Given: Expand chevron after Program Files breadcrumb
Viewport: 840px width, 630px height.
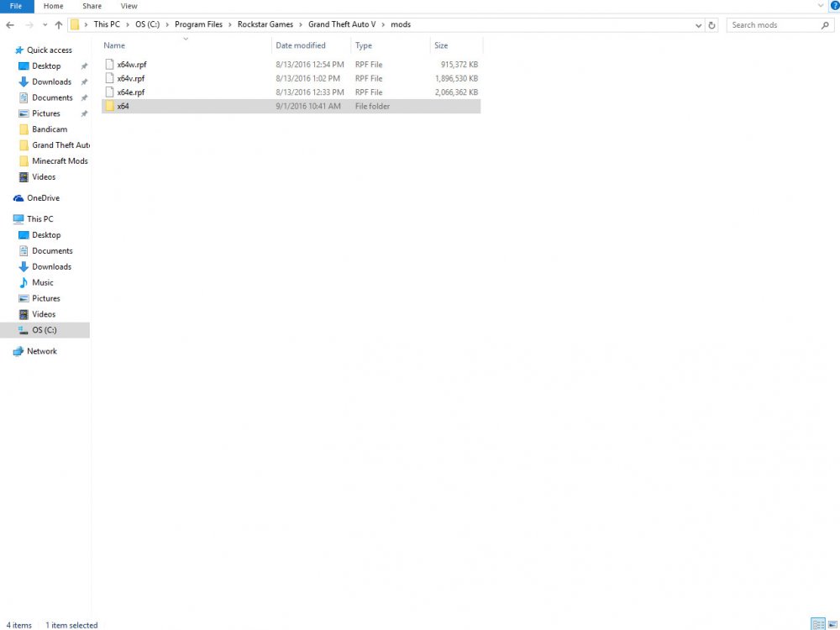Looking at the screenshot, I should pos(230,24).
